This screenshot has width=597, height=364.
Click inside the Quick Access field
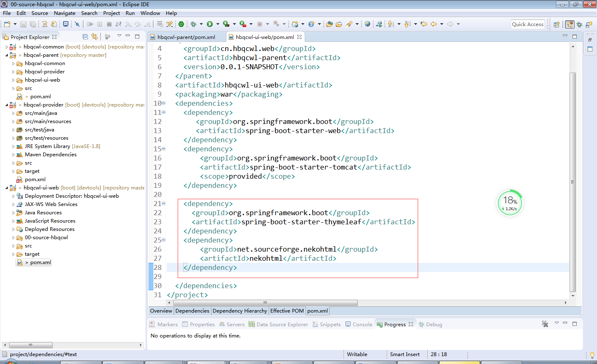528,24
